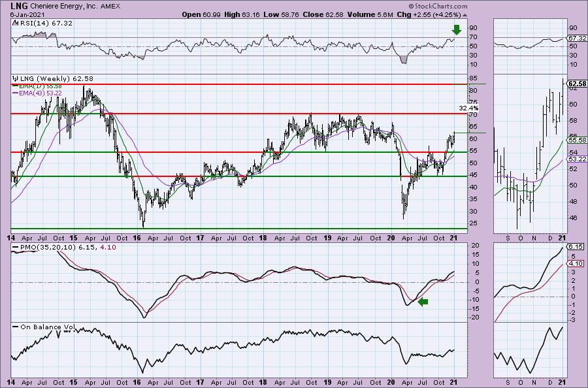Click the LNG ticker symbol in header
The width and height of the screenshot is (588, 388).
click(x=18, y=6)
